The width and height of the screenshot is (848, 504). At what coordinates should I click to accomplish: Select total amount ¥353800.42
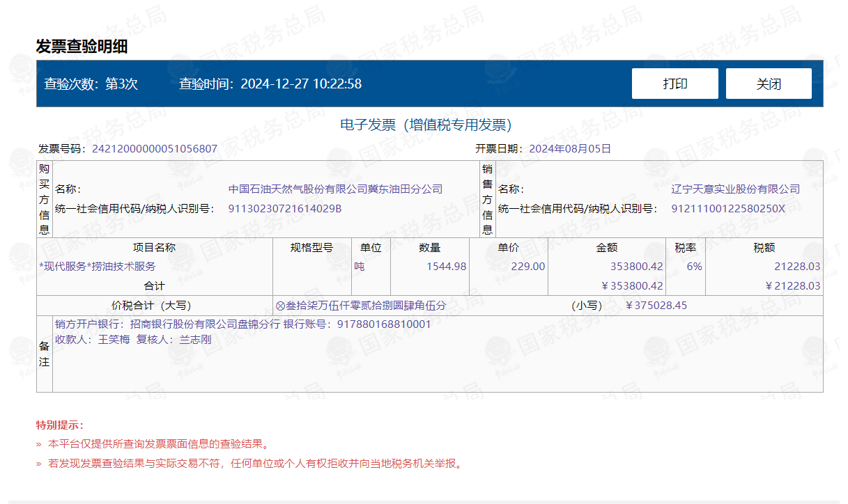point(632,285)
